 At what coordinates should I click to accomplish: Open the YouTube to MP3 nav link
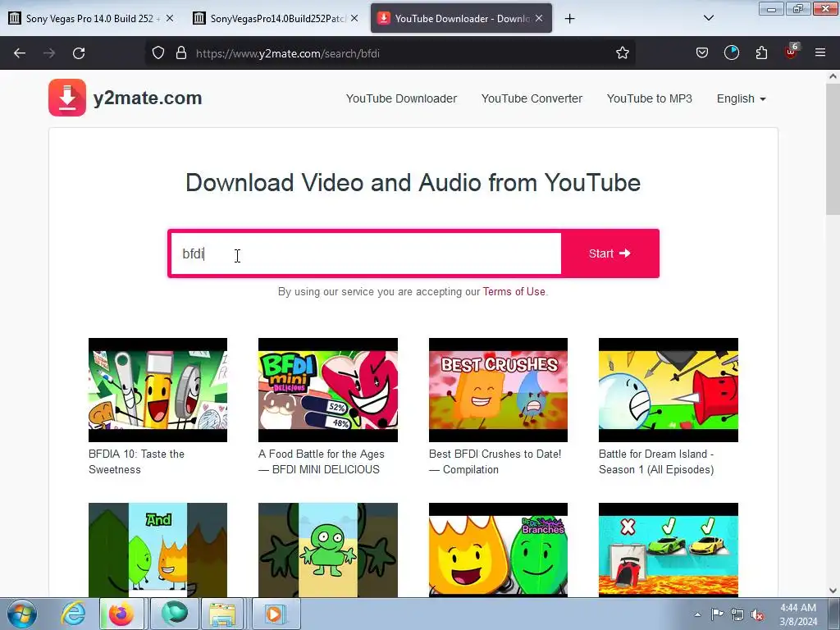point(650,98)
